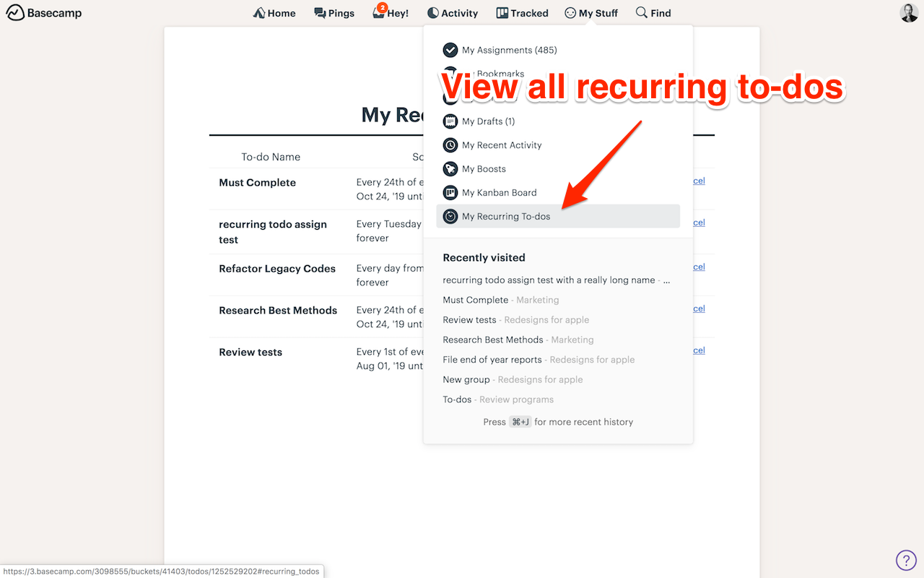Click the user avatar in the corner
The width and height of the screenshot is (924, 578).
pyautogui.click(x=909, y=13)
